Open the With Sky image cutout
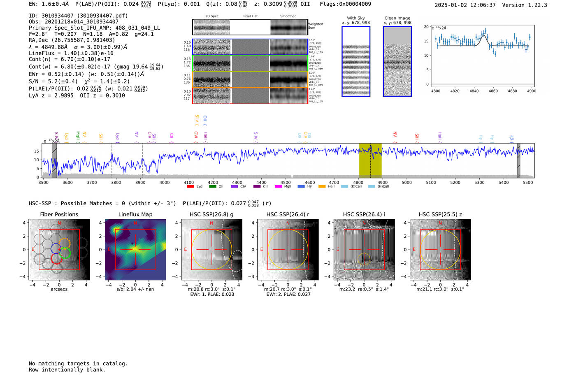576x392 pixels. tap(356, 61)
